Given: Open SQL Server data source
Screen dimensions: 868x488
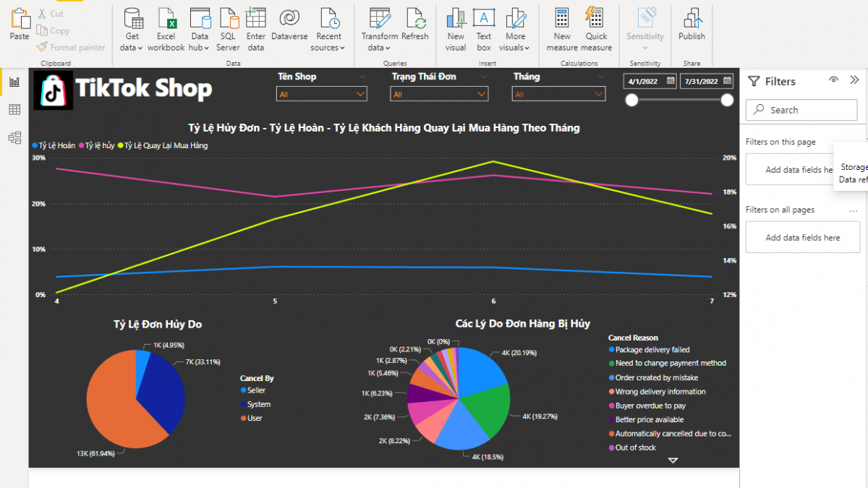Looking at the screenshot, I should pos(228,20).
